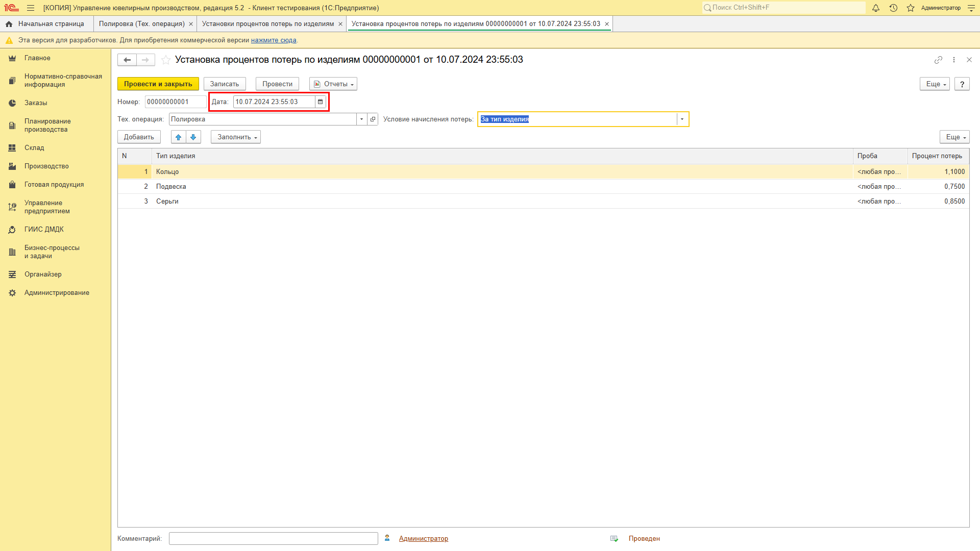Image resolution: width=980 pixels, height=551 pixels.
Task: Select the Серьги row
Action: click(543, 202)
